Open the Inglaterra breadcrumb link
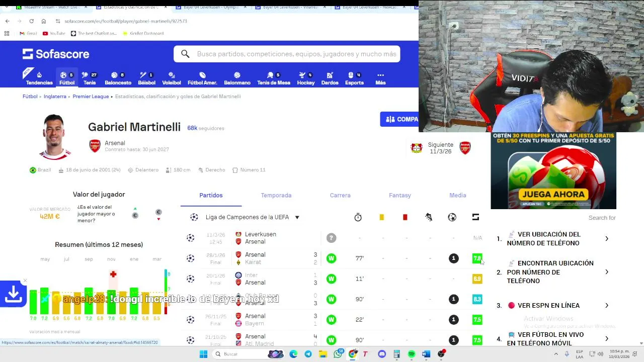The image size is (644, 362). click(x=55, y=97)
